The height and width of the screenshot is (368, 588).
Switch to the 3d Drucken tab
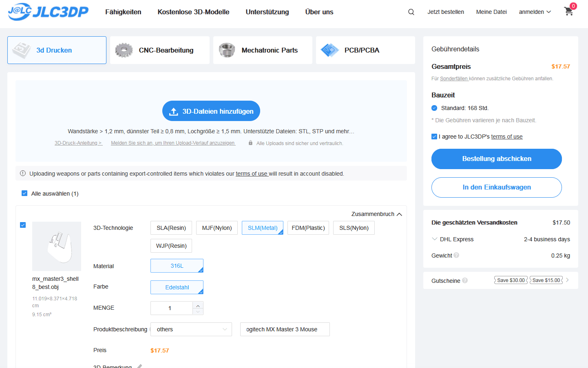(57, 50)
